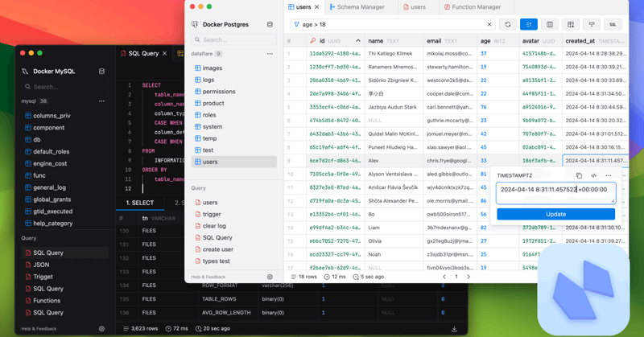This screenshot has width=644, height=337.
Task: Open global_grants table in MySQL sidebar
Action: click(65, 199)
